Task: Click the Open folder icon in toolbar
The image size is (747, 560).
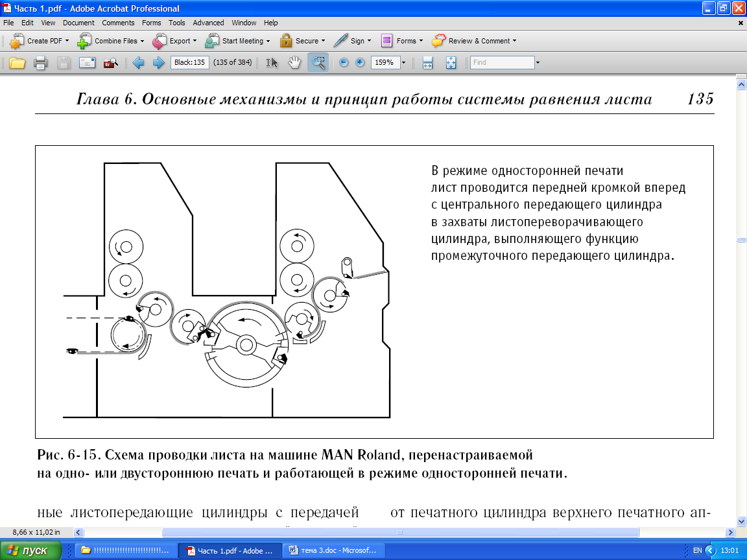Action: [17, 62]
